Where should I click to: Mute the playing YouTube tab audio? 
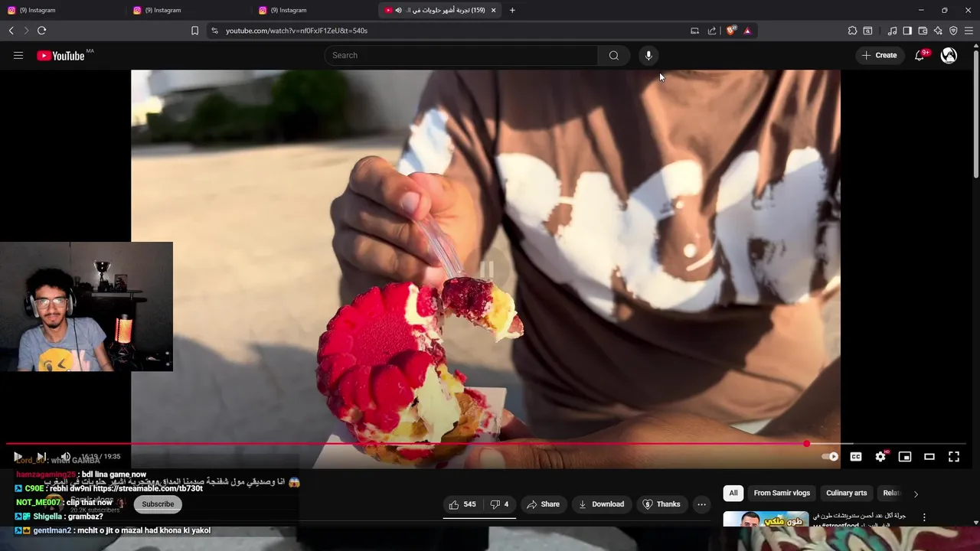398,10
